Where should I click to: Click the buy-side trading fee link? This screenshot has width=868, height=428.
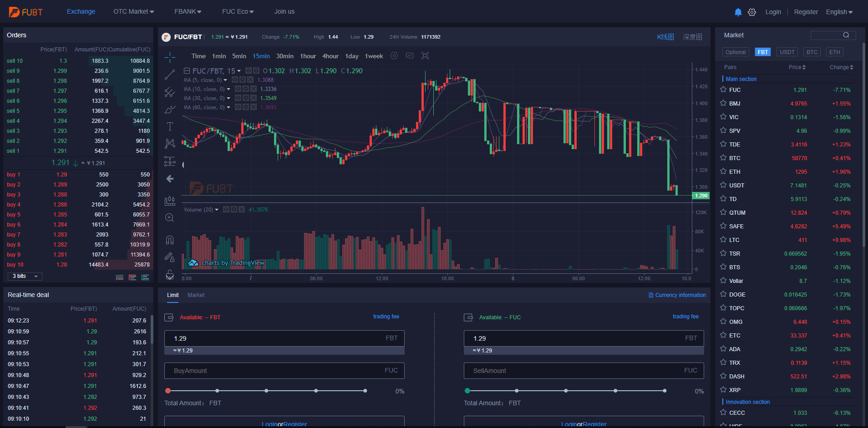click(386, 317)
